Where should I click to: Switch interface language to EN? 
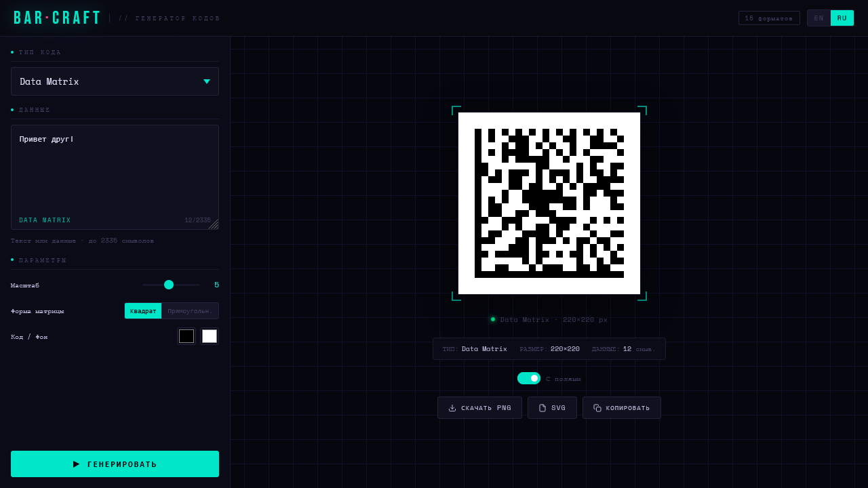tap(819, 18)
